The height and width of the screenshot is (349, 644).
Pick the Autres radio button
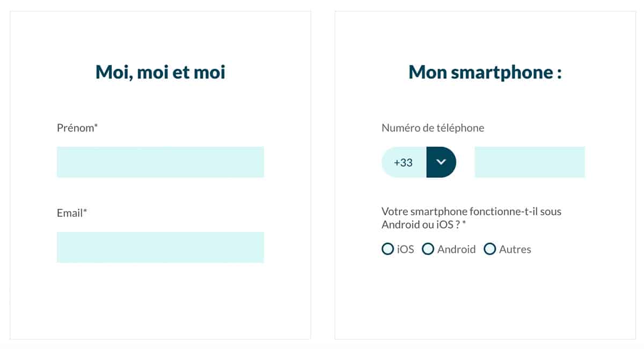[489, 249]
